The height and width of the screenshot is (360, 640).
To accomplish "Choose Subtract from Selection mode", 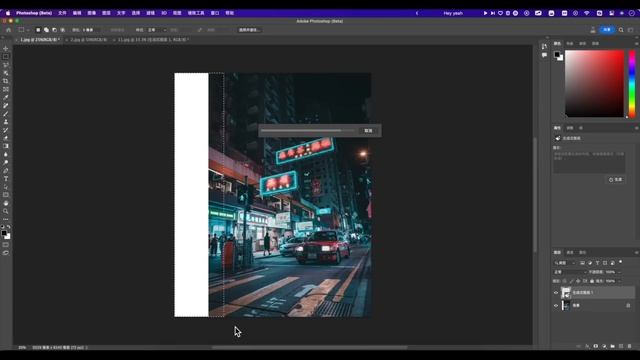I will (54, 30).
